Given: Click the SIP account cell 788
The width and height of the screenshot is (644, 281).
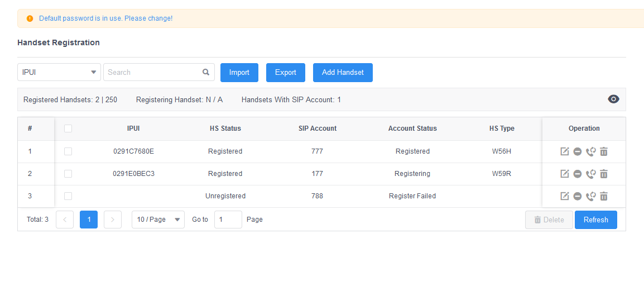Looking at the screenshot, I should [x=317, y=196].
